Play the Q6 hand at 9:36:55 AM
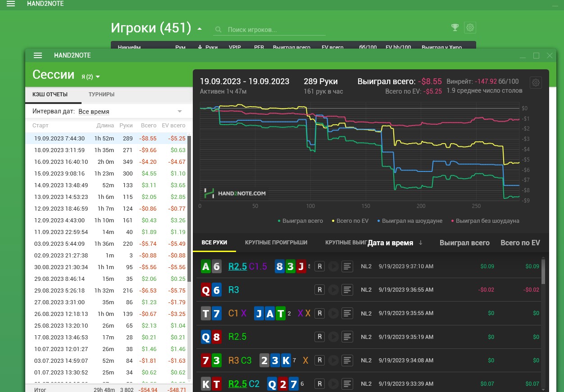The image size is (564, 392). 333,290
